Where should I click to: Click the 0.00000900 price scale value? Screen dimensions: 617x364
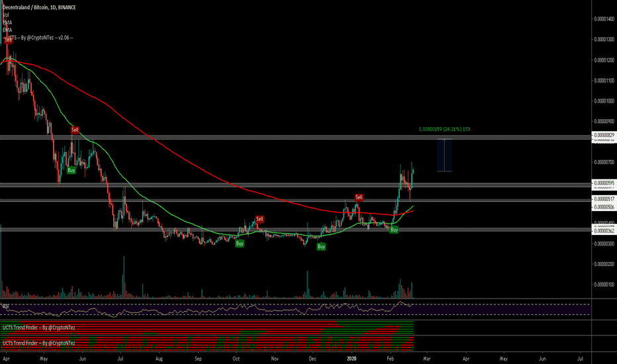point(604,122)
